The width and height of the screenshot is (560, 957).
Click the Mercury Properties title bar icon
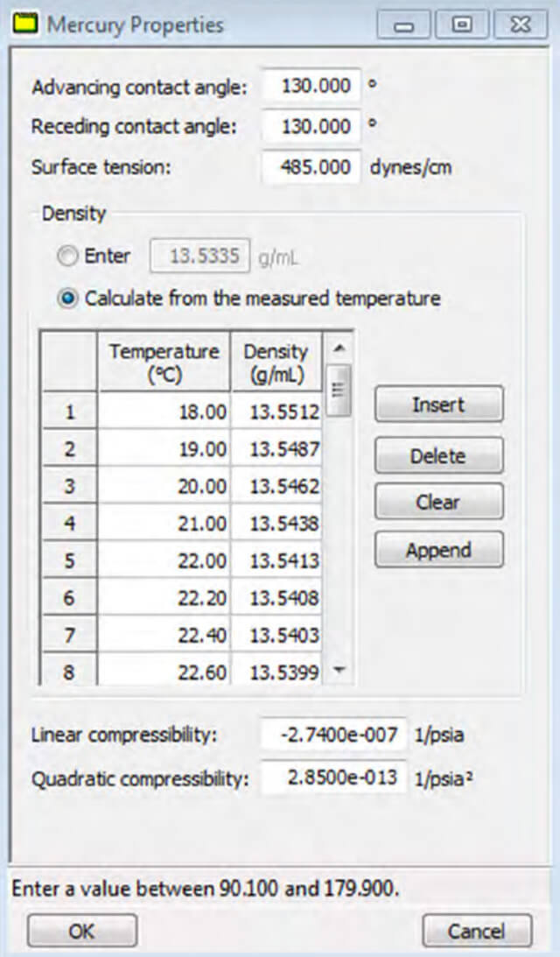(x=27, y=25)
